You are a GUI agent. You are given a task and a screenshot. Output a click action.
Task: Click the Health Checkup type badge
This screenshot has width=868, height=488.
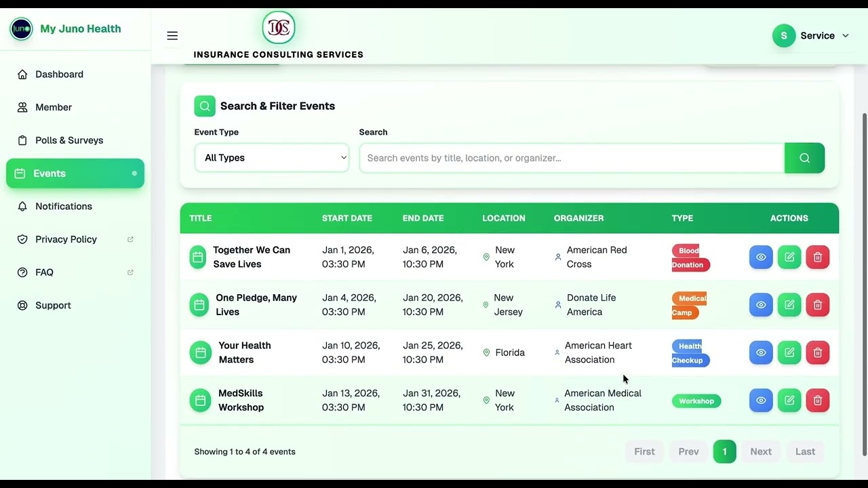690,352
